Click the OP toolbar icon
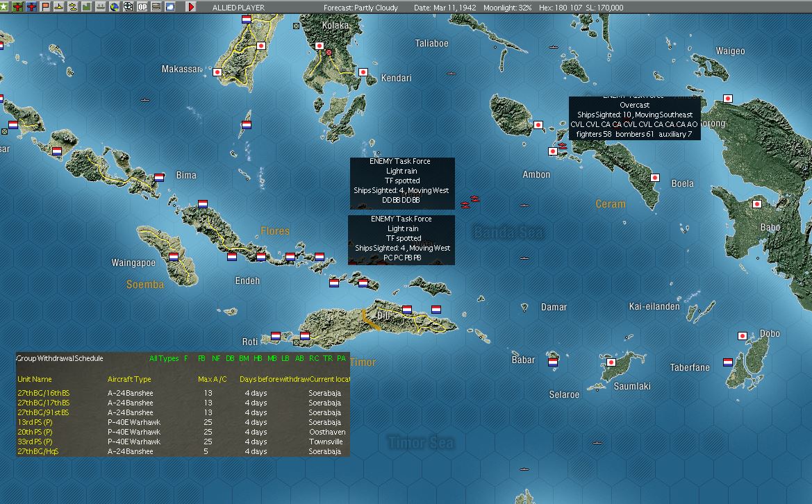 [x=142, y=7]
